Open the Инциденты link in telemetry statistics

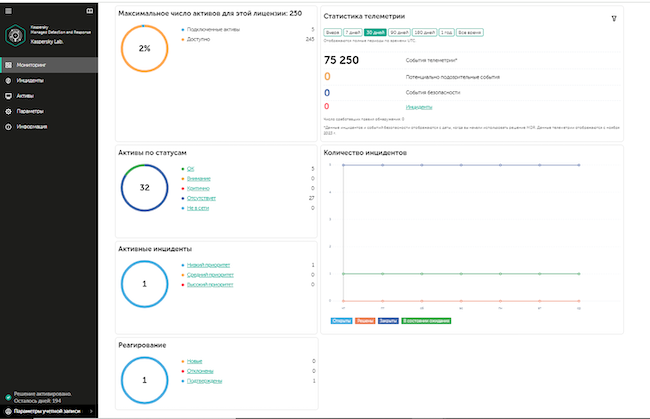click(419, 107)
